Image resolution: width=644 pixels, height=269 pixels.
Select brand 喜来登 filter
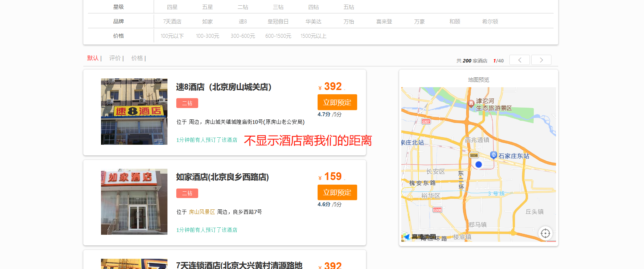pyautogui.click(x=384, y=22)
